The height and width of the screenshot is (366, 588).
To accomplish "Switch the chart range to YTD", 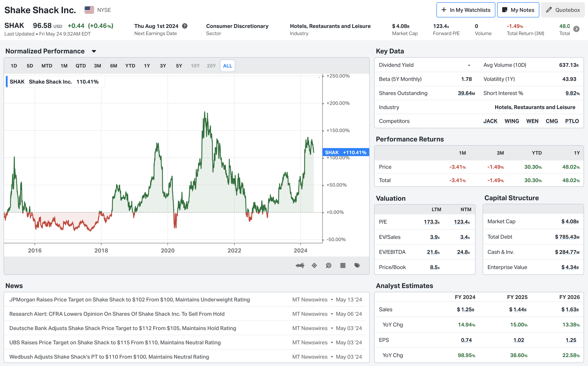I will tap(130, 66).
